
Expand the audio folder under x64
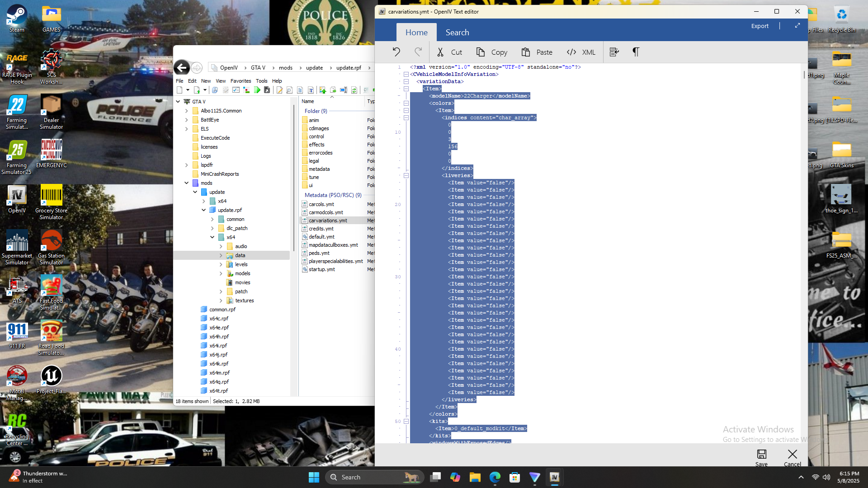[221, 246]
